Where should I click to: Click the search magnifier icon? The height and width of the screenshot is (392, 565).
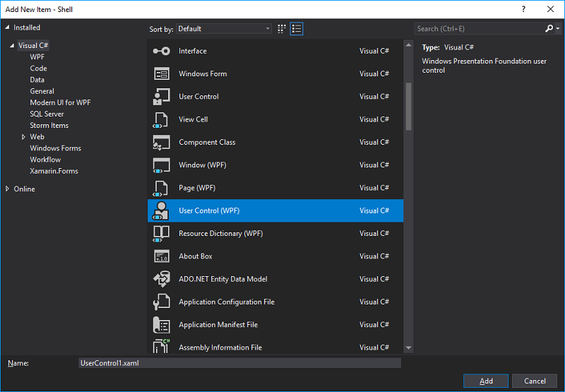(x=549, y=28)
